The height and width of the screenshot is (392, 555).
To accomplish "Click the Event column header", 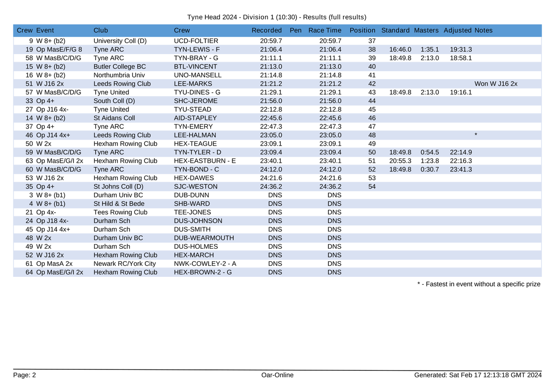I will coord(45,31).
